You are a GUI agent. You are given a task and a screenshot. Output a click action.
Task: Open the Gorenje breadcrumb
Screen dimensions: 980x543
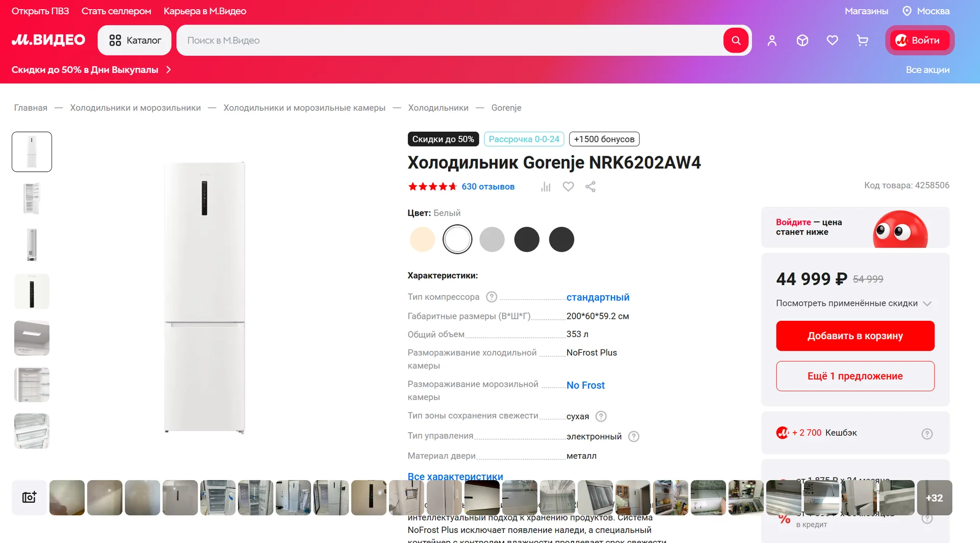tap(506, 108)
